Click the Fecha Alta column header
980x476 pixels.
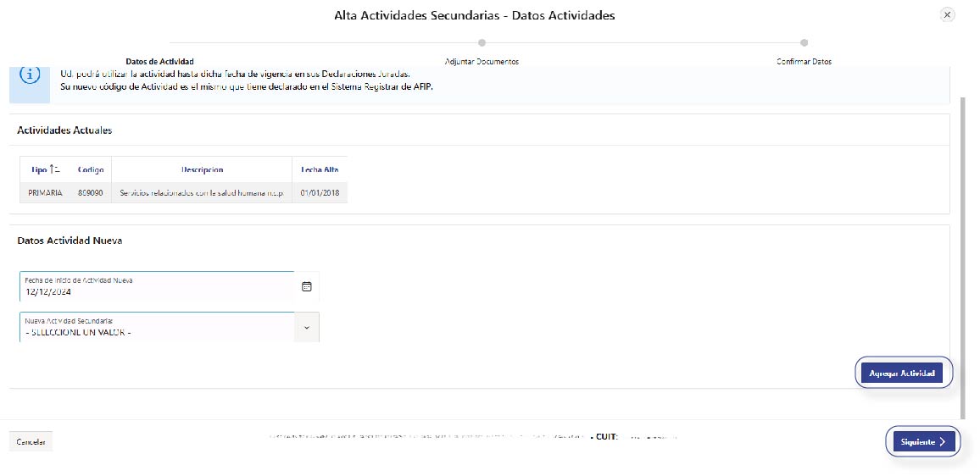click(320, 169)
